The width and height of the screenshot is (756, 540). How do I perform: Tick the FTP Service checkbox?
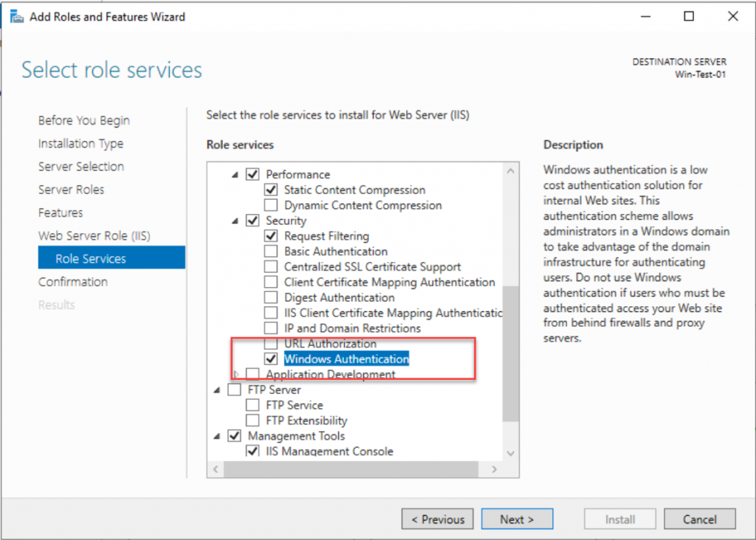[252, 405]
